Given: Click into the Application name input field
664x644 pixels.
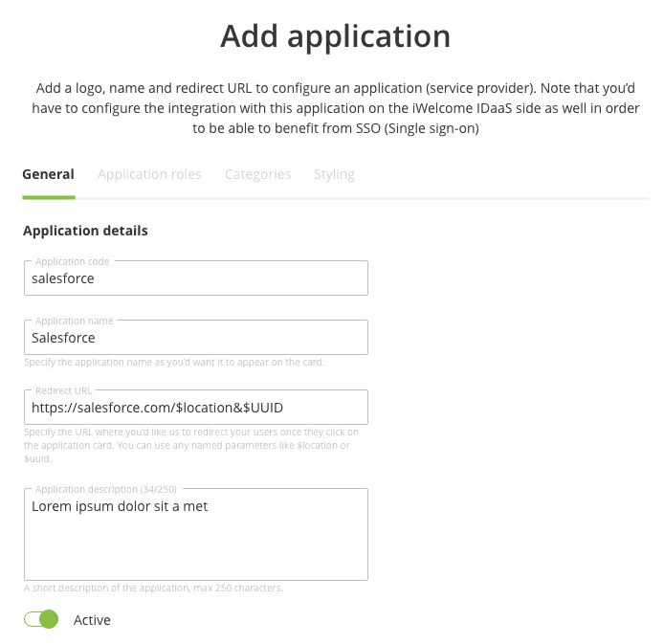Looking at the screenshot, I should click(x=195, y=338).
